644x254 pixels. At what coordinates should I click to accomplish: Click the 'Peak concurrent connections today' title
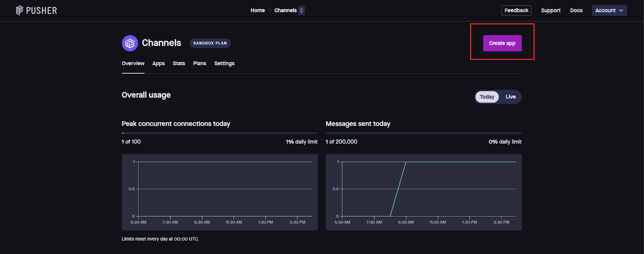click(x=176, y=124)
